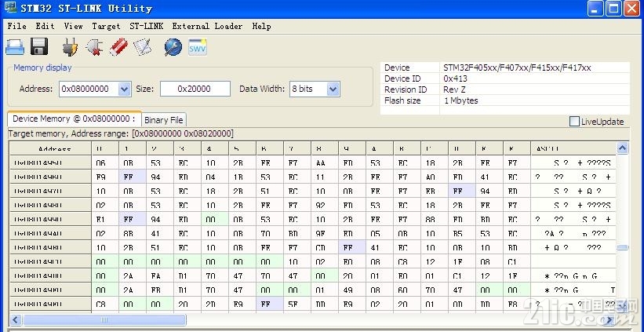Click the Device ID value 0x413
Screen dimensions: 644x332
[455, 78]
